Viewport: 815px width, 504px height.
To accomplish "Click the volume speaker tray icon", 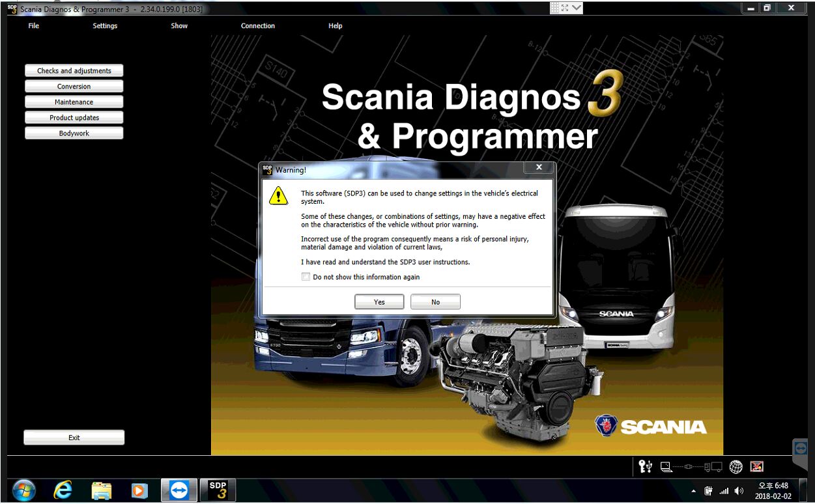I will (739, 490).
